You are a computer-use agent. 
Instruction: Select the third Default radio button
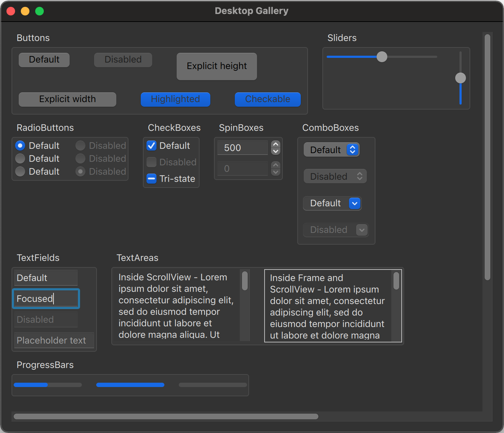tap(20, 171)
